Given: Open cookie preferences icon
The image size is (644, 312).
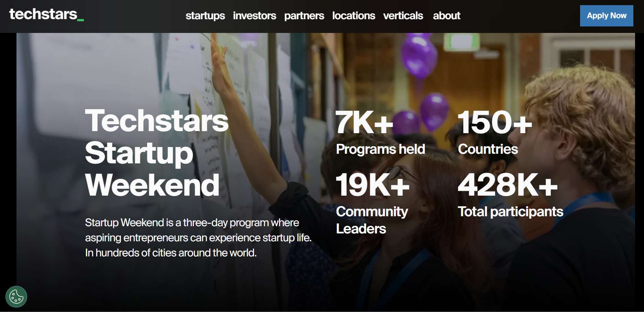Looking at the screenshot, I should [16, 297].
